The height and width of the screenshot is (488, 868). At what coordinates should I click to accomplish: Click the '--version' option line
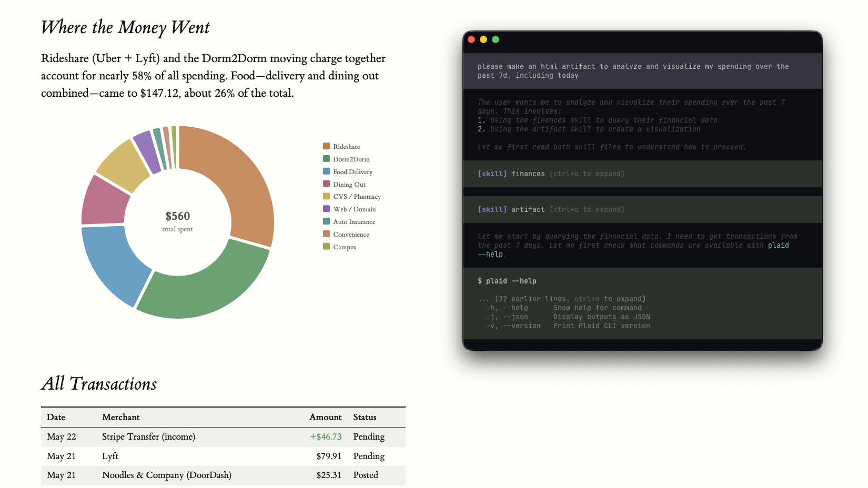(x=568, y=326)
